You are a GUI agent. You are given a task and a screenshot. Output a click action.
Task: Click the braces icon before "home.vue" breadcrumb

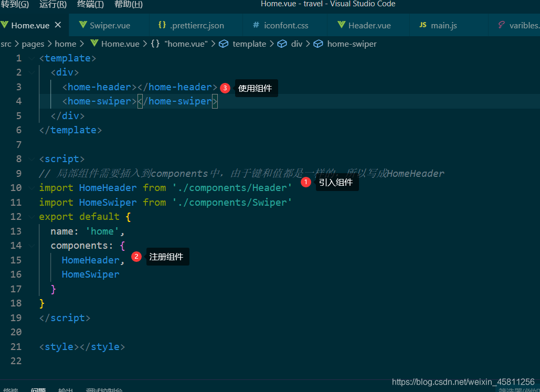(155, 44)
